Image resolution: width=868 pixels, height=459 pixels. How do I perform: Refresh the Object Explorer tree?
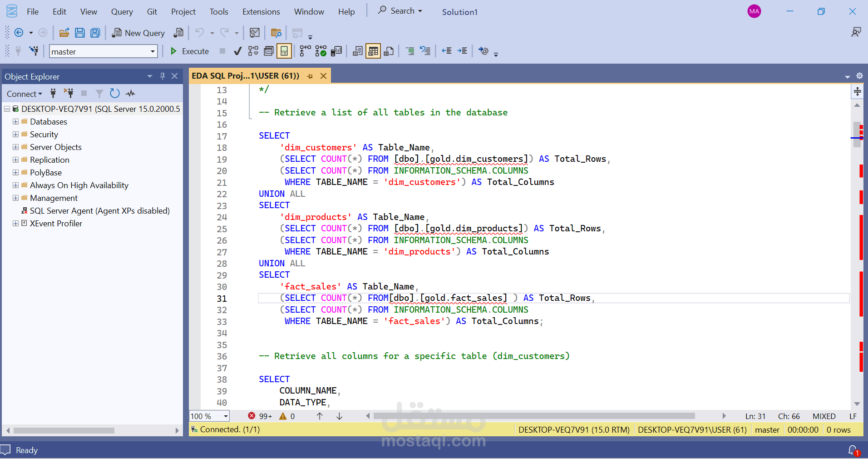click(115, 94)
